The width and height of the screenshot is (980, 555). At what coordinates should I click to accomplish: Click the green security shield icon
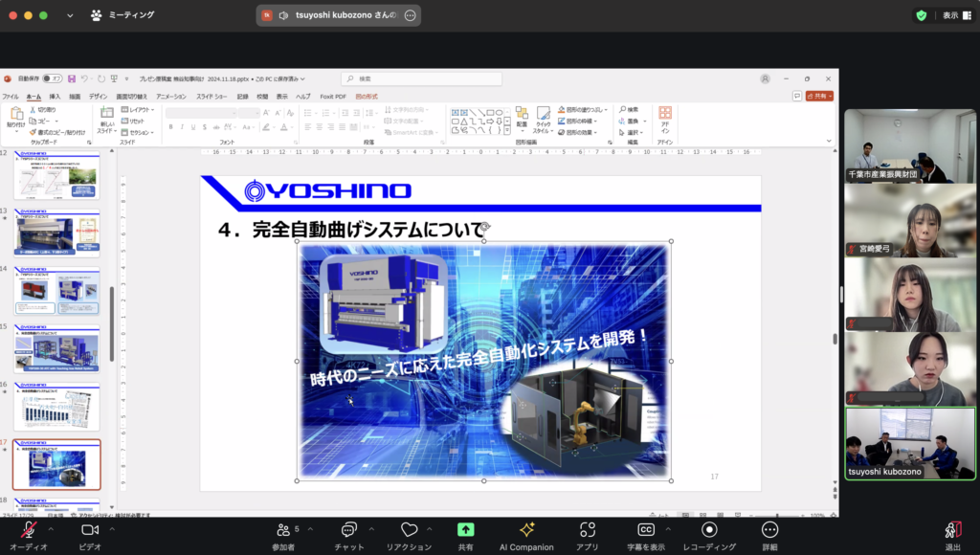coord(922,15)
